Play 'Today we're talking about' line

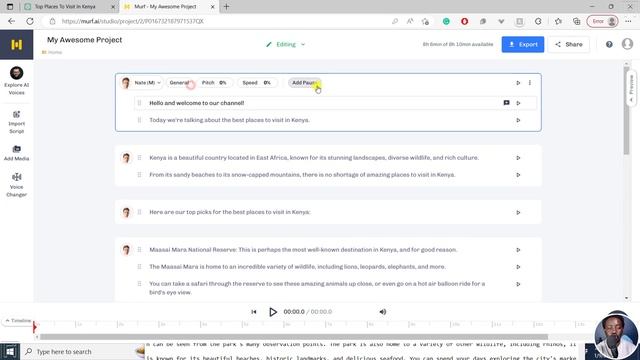[518, 120]
